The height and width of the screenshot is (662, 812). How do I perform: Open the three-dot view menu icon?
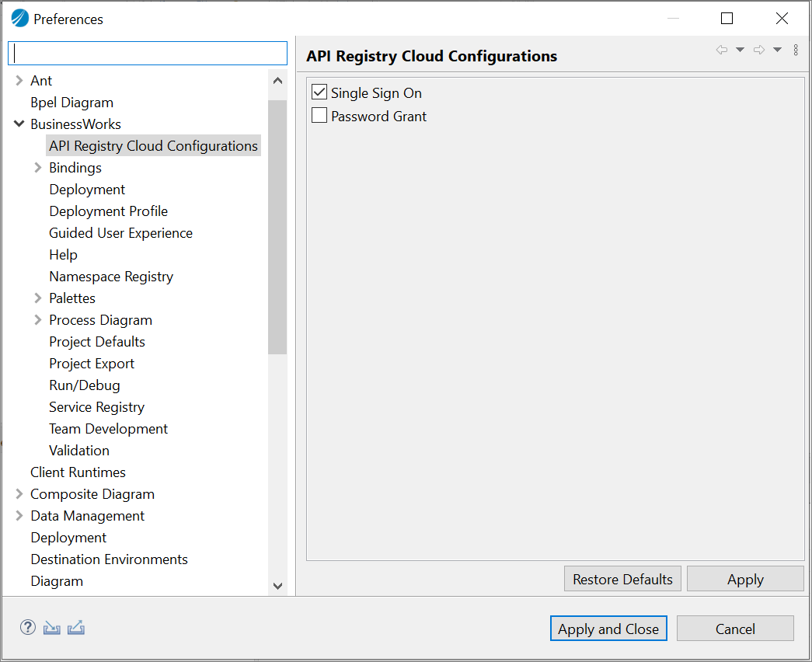point(796,50)
